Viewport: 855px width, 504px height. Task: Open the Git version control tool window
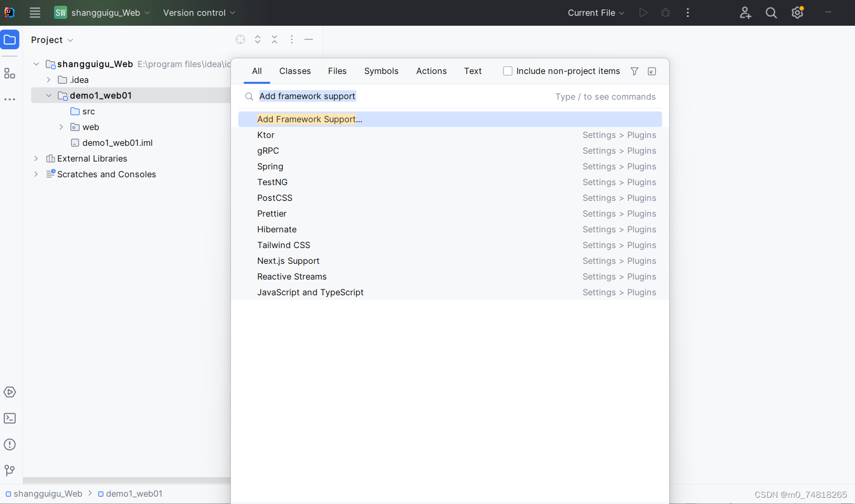[x=9, y=470]
